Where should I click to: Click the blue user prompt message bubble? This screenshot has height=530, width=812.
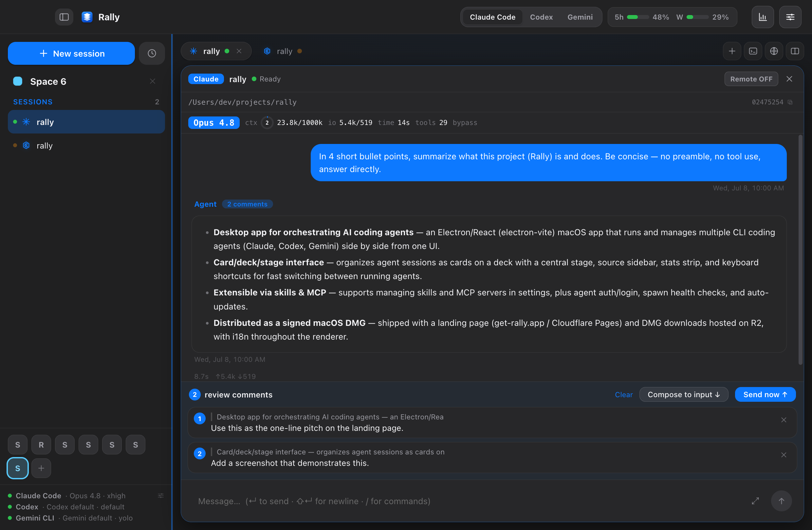[549, 163]
